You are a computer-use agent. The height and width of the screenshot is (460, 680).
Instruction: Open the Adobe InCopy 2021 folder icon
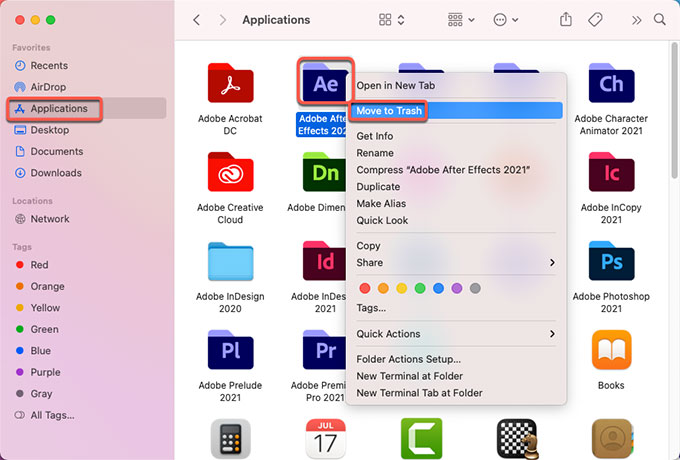611,172
